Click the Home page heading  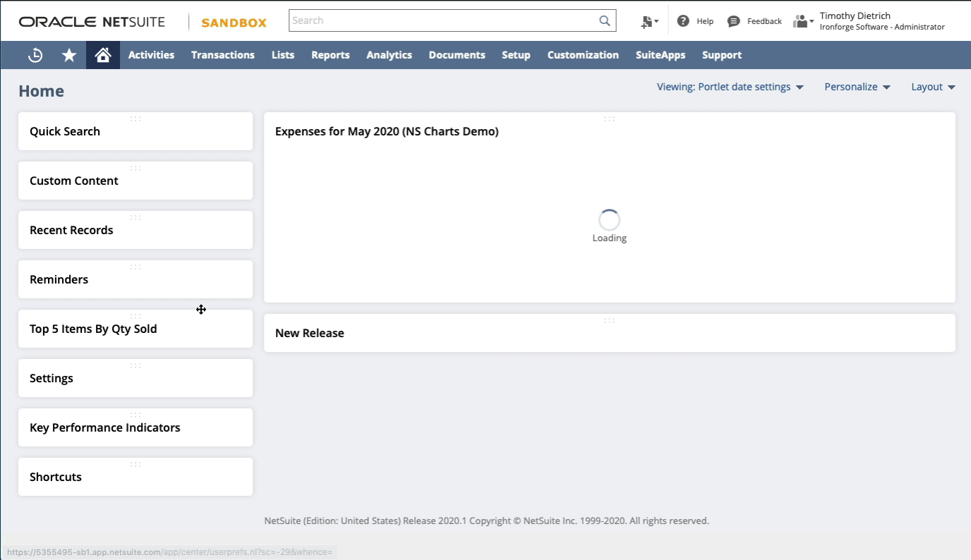tap(41, 91)
